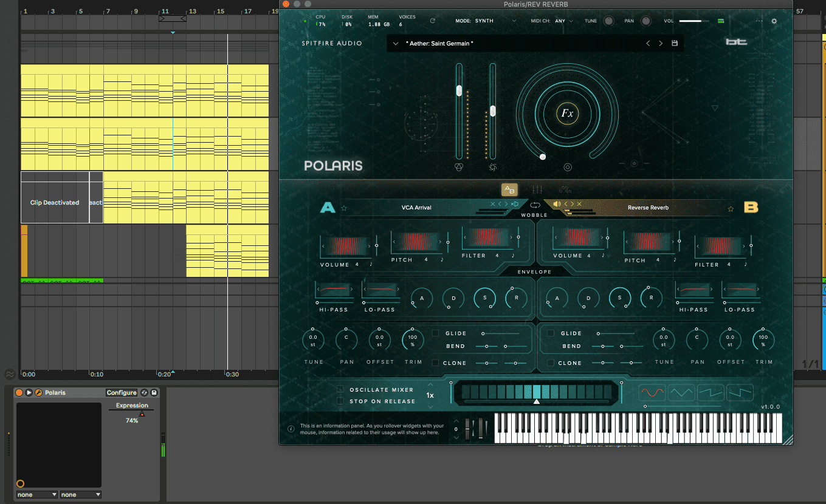Viewport: 826px width, 504px height.
Task: Select previous sound for layer A
Action: tap(500, 203)
